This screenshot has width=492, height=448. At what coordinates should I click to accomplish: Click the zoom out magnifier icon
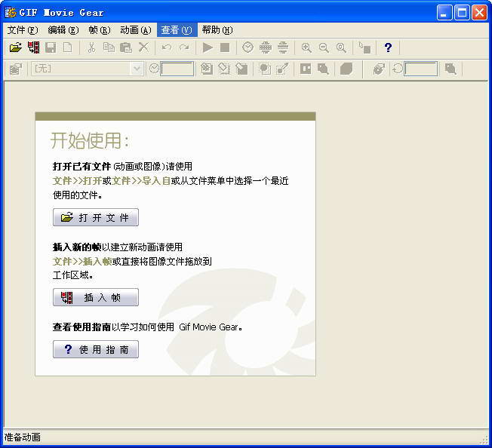pyautogui.click(x=324, y=48)
